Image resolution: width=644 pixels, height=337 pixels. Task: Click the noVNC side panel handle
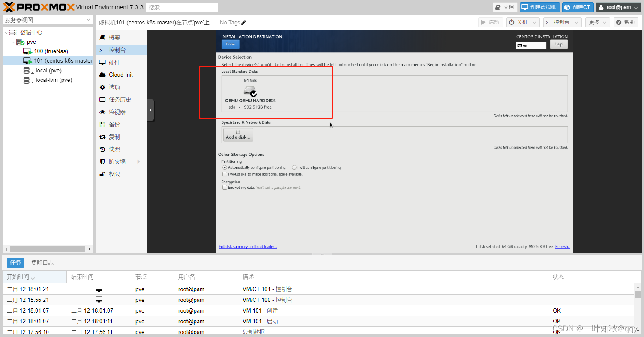point(150,110)
